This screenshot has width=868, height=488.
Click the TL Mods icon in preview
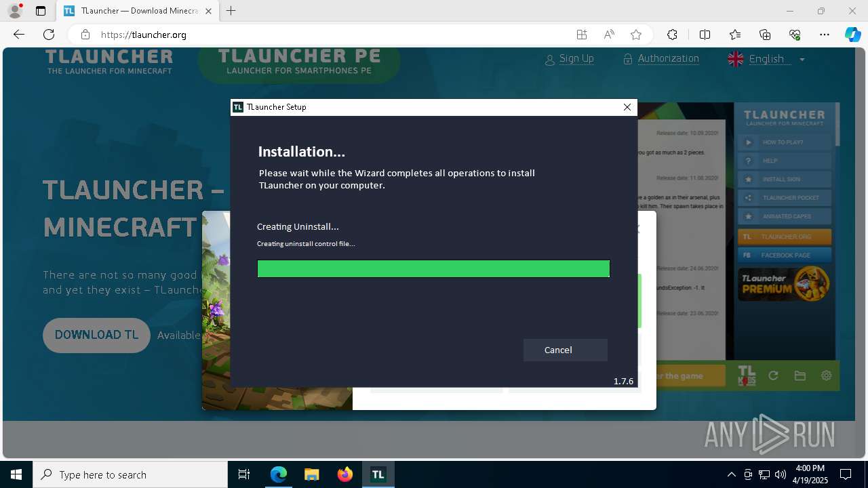click(746, 375)
